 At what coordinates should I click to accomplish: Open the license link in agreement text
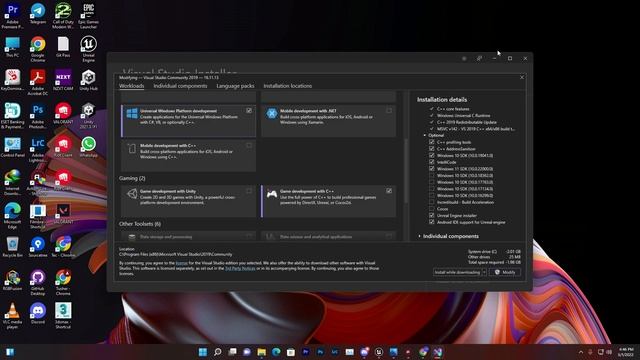pos(182,263)
